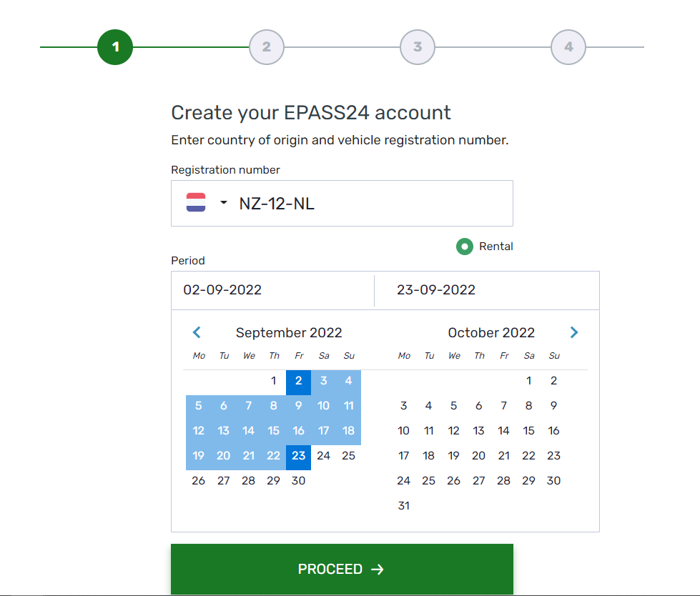700x596 pixels.
Task: Click the arrow icon on PROCEED
Action: tap(378, 570)
